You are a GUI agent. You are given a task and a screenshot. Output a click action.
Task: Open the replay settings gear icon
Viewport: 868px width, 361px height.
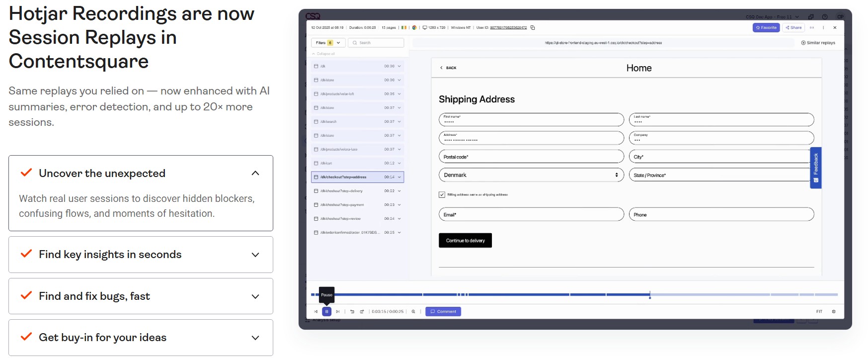834,312
